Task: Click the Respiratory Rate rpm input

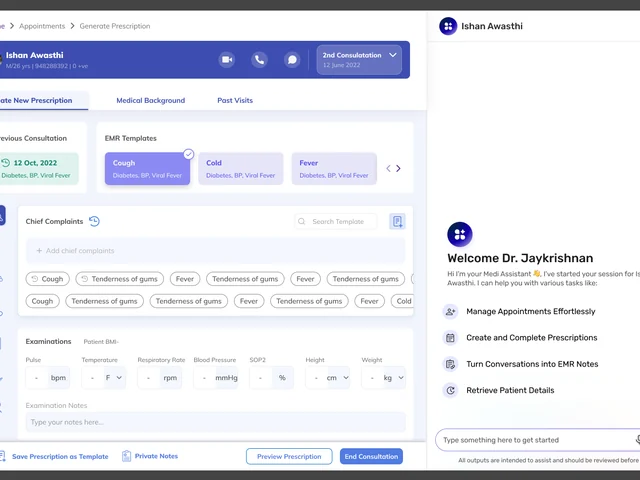Action: 160,378
